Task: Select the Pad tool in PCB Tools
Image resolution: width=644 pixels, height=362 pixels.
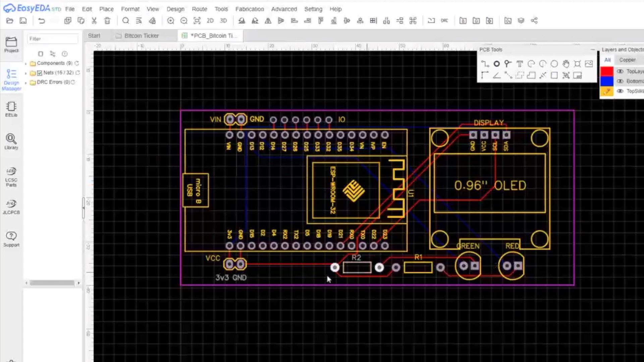Action: click(x=496, y=64)
